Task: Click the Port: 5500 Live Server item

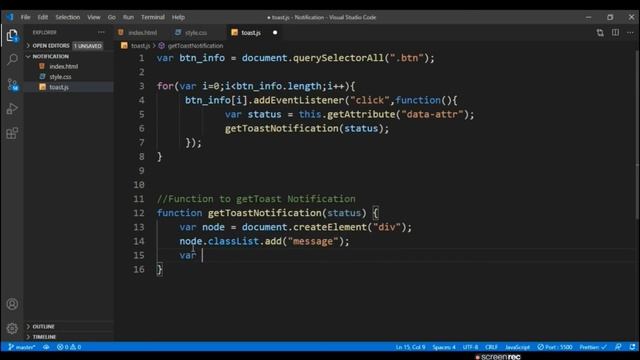Action: coord(555,347)
